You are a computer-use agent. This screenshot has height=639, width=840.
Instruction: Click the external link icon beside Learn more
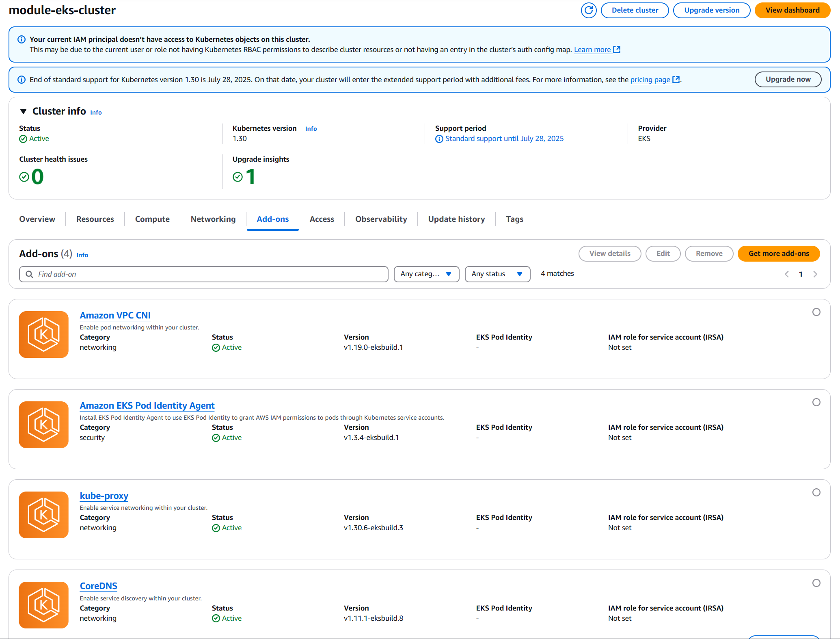pyautogui.click(x=617, y=50)
